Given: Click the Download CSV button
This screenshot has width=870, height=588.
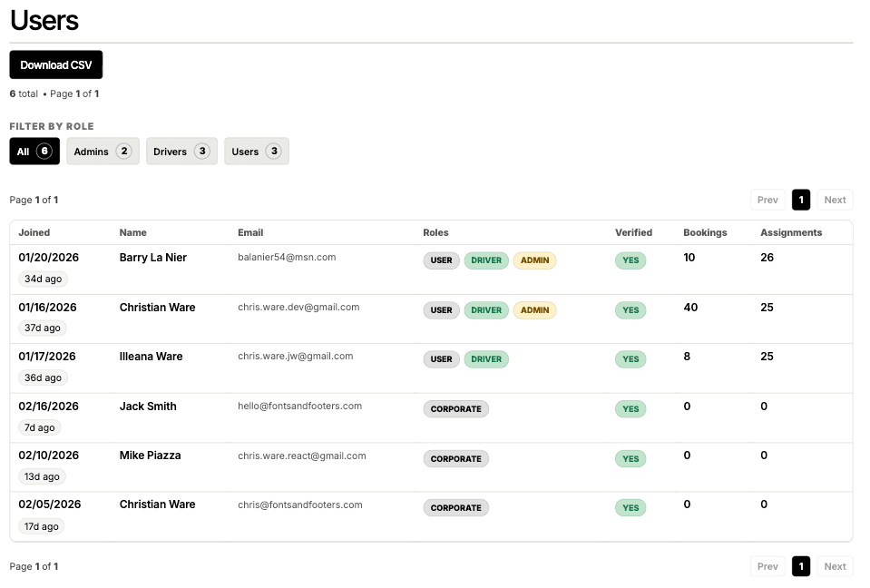Looking at the screenshot, I should [55, 64].
